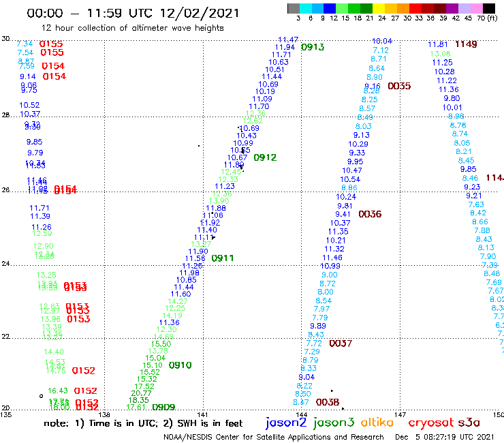Click the dark red time label "0035"

pyautogui.click(x=399, y=87)
